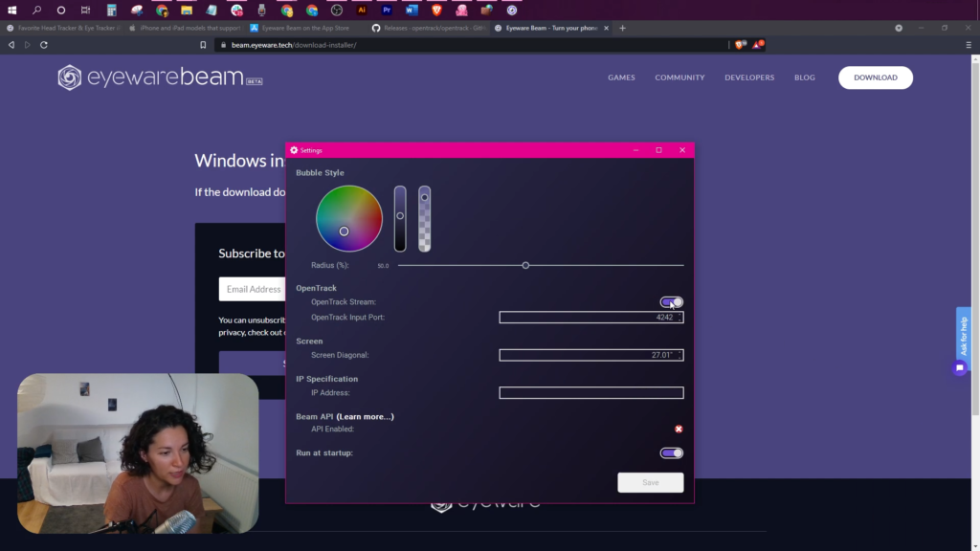980x551 pixels.
Task: Open Task View on the taskbar
Action: click(x=85, y=10)
